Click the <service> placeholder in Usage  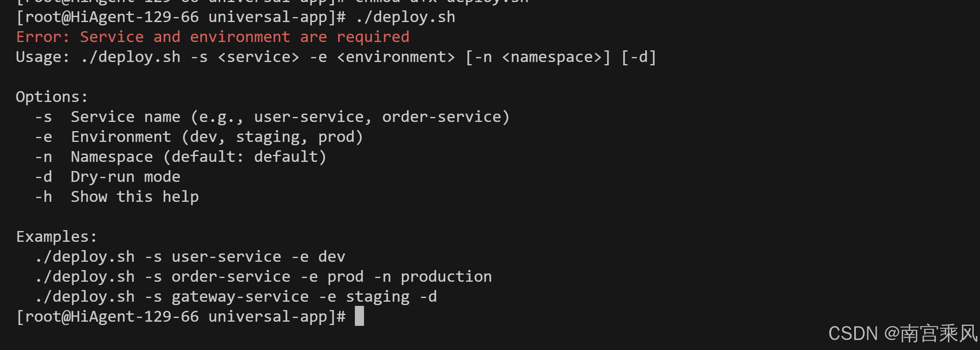coord(259,57)
